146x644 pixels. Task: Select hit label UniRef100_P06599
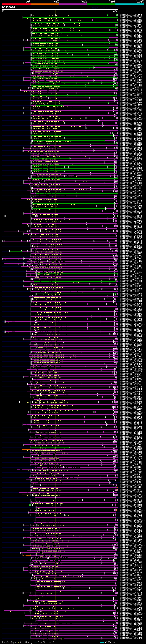[131, 218]
